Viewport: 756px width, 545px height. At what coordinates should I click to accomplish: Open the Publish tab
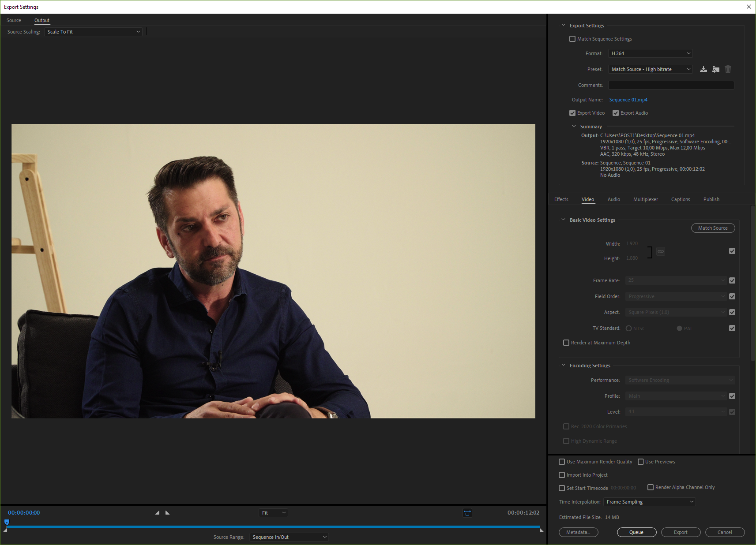tap(711, 199)
